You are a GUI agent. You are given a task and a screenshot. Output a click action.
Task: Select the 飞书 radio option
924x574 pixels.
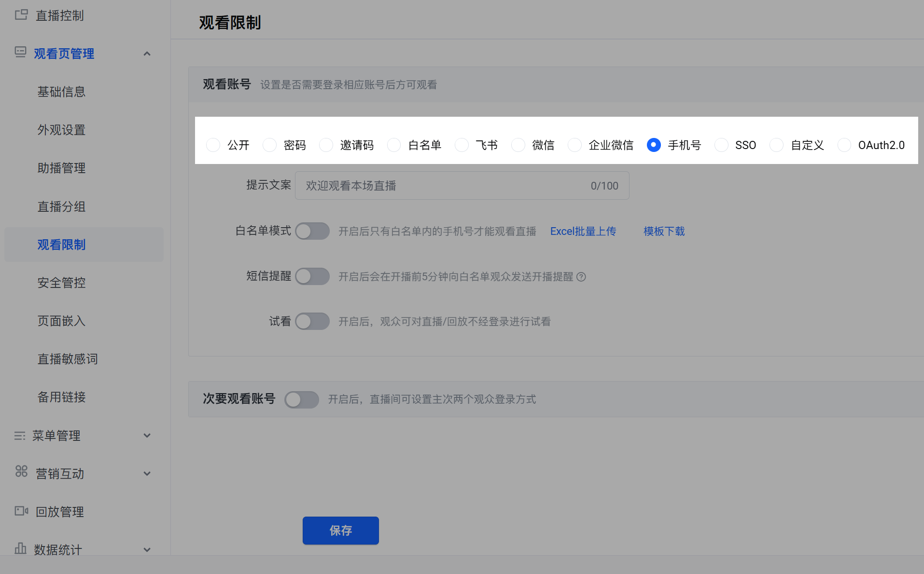(x=462, y=145)
